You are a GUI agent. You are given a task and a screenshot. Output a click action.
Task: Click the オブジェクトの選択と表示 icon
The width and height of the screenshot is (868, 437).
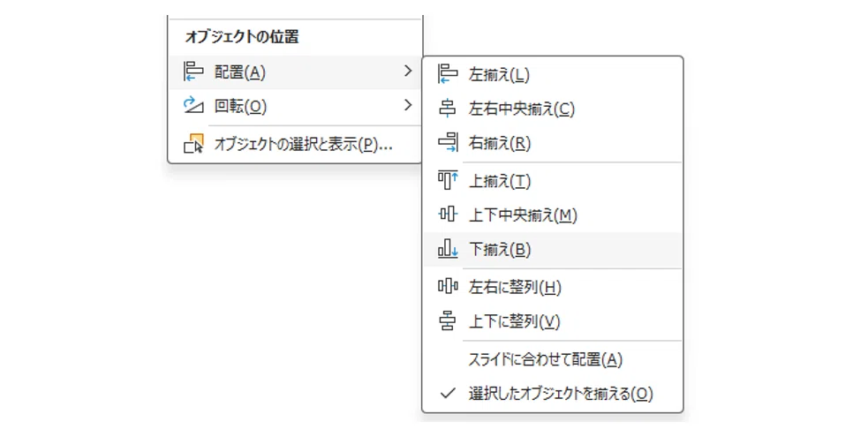(193, 144)
